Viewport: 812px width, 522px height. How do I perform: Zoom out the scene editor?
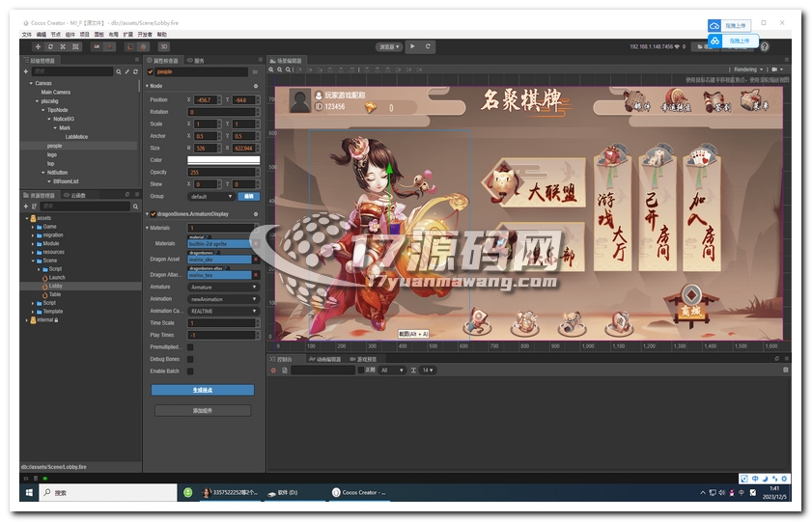coord(280,69)
